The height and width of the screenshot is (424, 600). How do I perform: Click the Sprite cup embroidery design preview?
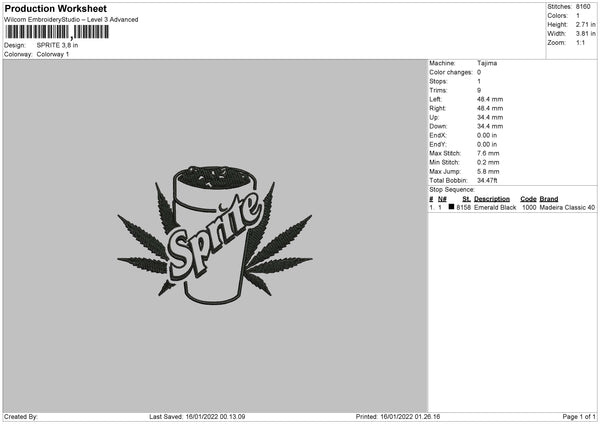click(215, 235)
